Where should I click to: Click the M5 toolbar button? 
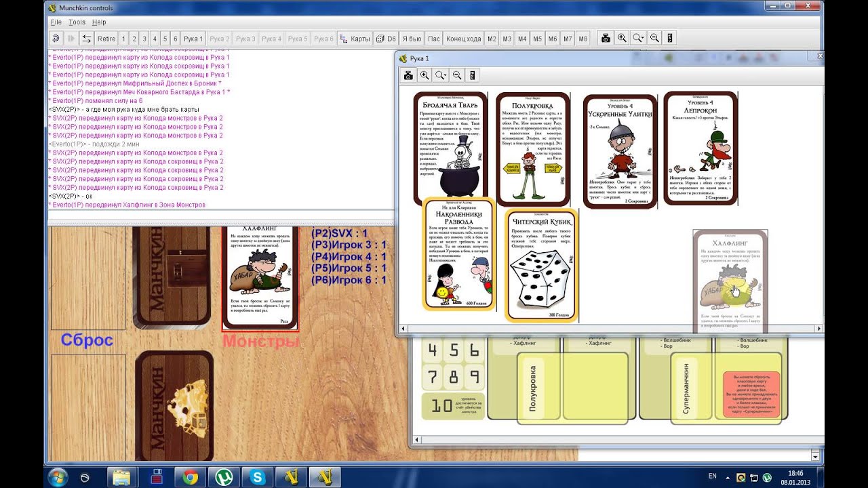(x=537, y=39)
